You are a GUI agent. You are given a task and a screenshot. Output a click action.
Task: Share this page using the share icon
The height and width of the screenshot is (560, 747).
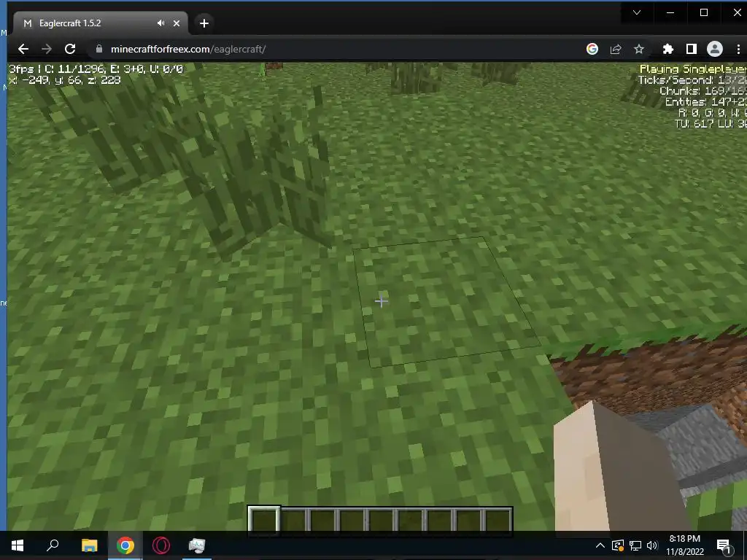pyautogui.click(x=616, y=49)
